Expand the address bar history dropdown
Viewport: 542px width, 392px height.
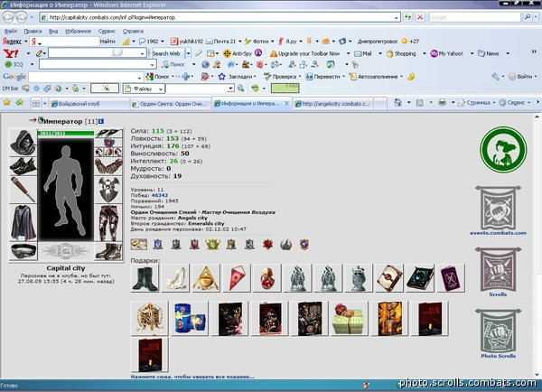coord(397,18)
